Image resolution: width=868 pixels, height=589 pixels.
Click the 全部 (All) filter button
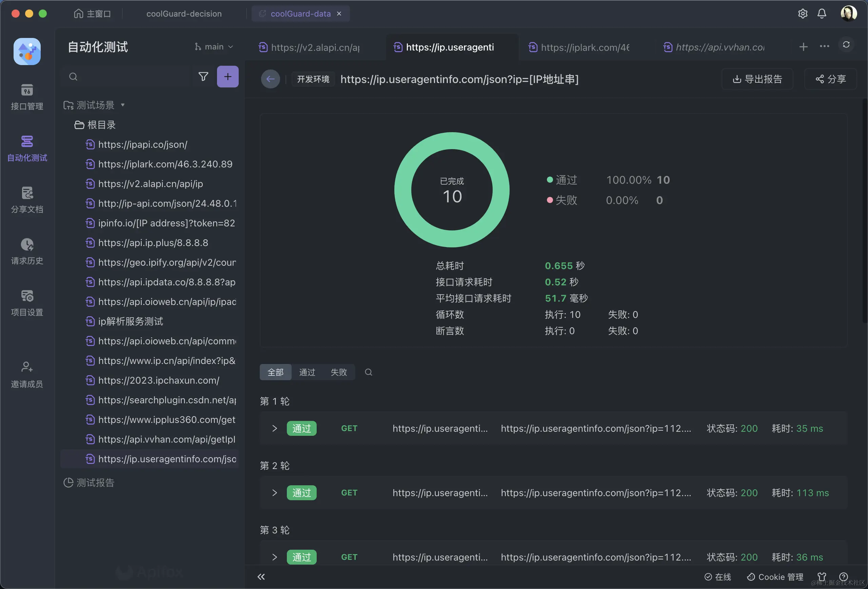coord(275,371)
